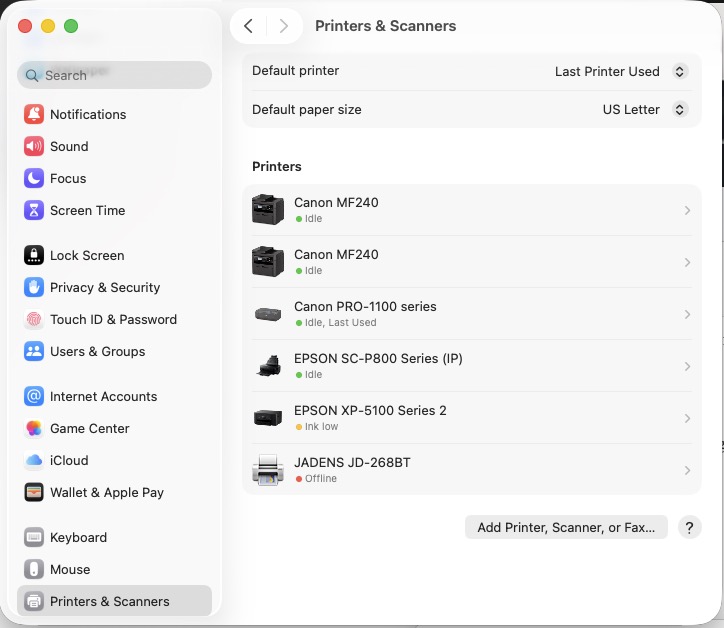Go back with the left arrow button
Screen dimensions: 724x628
248,26
